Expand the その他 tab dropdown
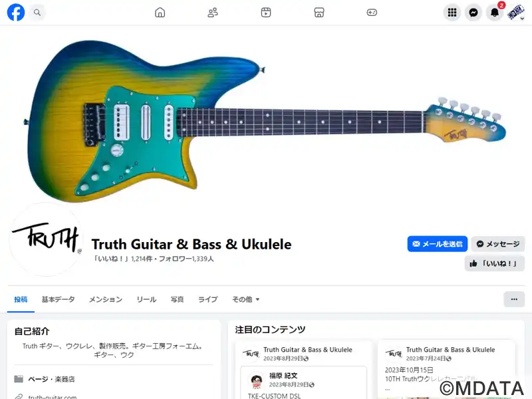The height and width of the screenshot is (399, 532). [245, 299]
